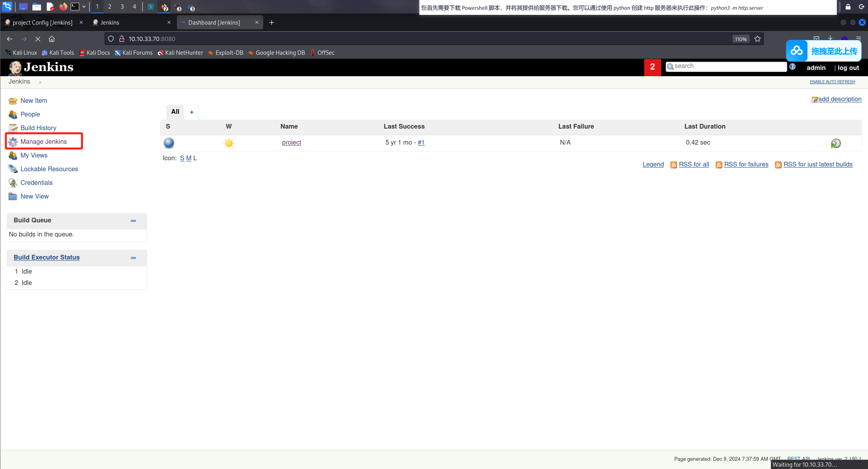Click the Build History icon
The height and width of the screenshot is (469, 868).
coord(12,128)
